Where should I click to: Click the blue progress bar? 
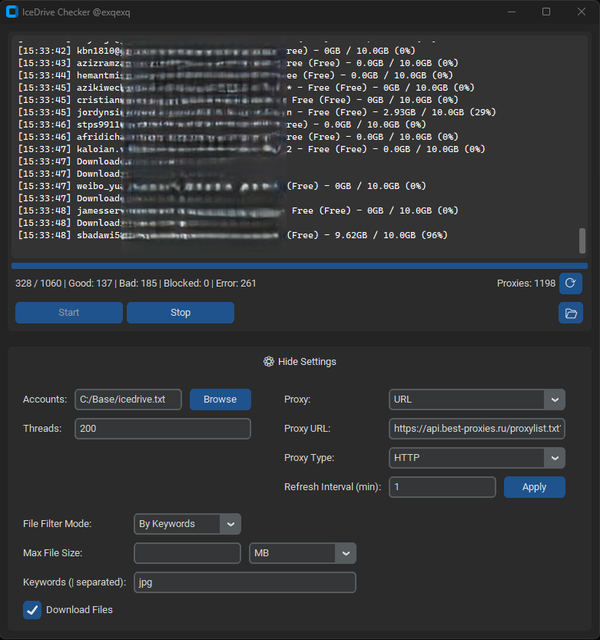tap(298, 266)
